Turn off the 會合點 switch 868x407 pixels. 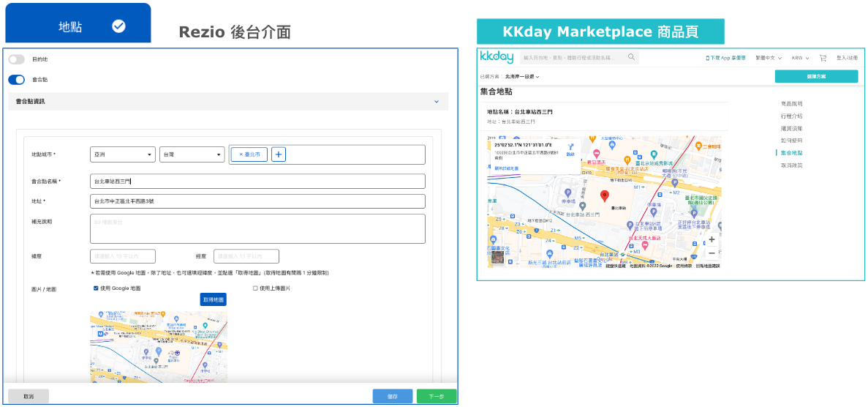click(17, 80)
